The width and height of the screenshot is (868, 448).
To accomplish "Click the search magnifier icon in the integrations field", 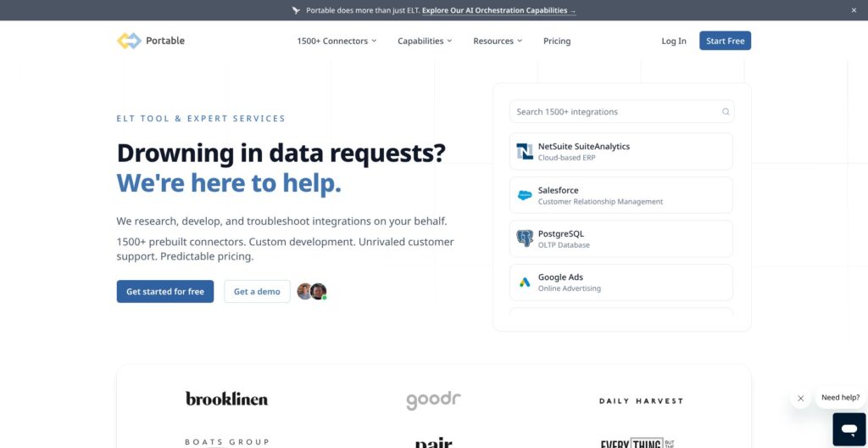I will [726, 112].
